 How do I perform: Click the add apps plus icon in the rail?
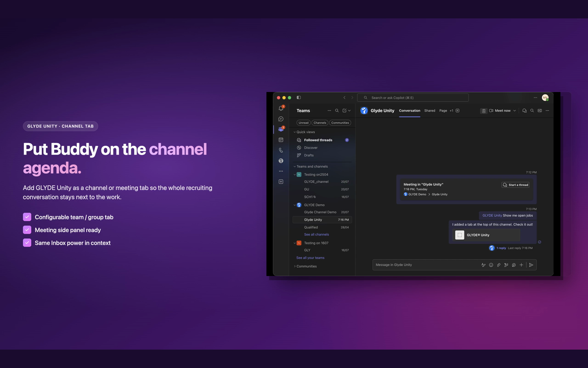click(281, 182)
